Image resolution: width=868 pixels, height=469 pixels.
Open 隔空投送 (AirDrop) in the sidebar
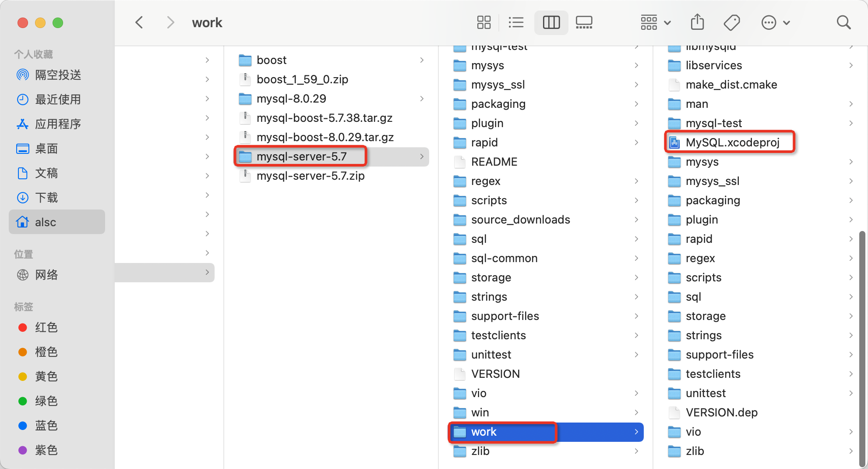(57, 75)
